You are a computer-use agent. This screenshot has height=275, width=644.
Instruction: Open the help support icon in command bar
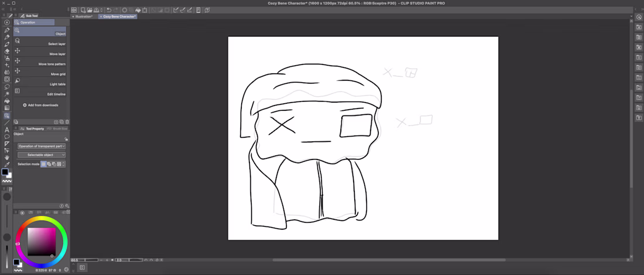tap(207, 10)
